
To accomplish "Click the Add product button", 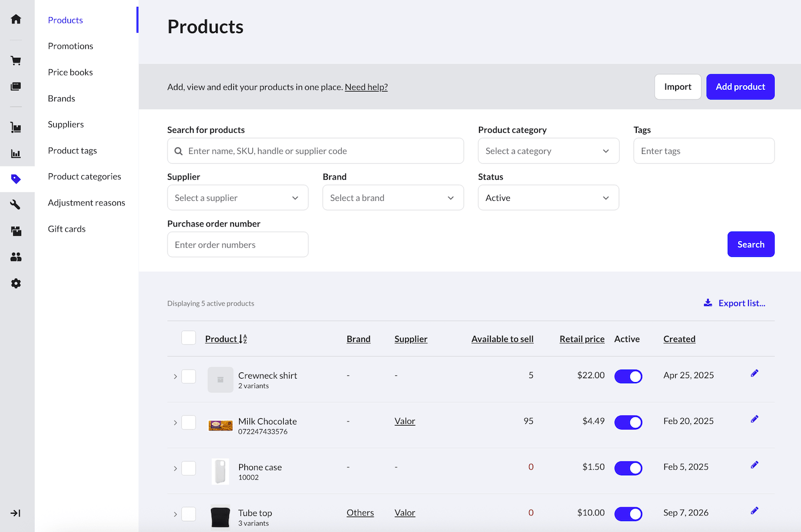I will pos(740,87).
